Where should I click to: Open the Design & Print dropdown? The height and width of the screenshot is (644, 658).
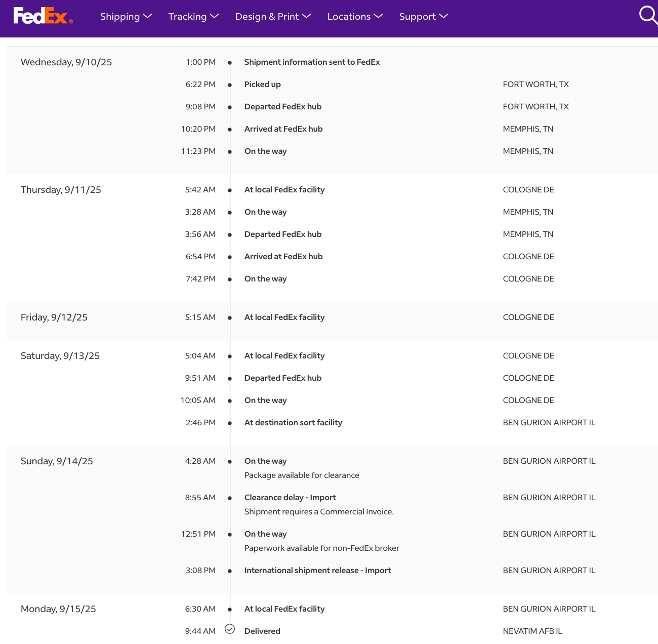point(273,17)
